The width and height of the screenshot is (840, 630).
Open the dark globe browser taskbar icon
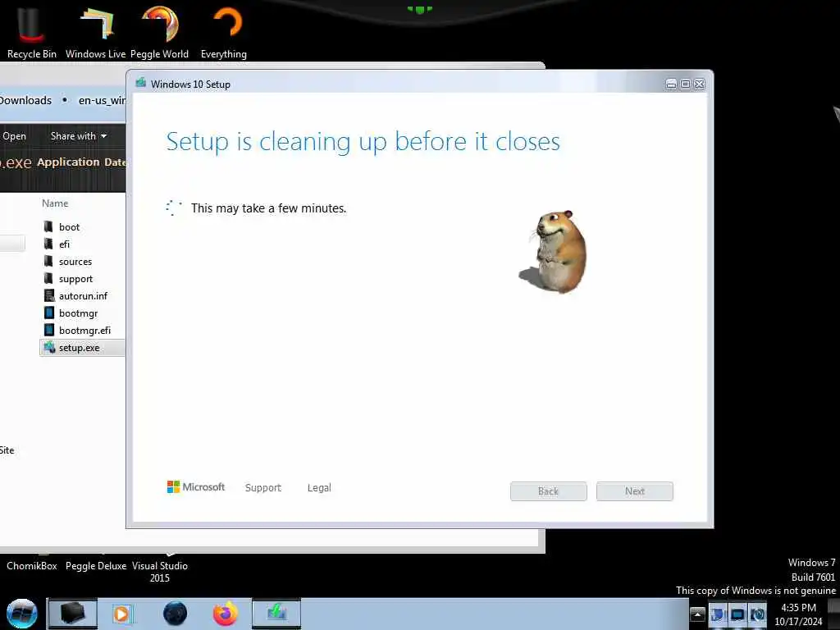[176, 614]
